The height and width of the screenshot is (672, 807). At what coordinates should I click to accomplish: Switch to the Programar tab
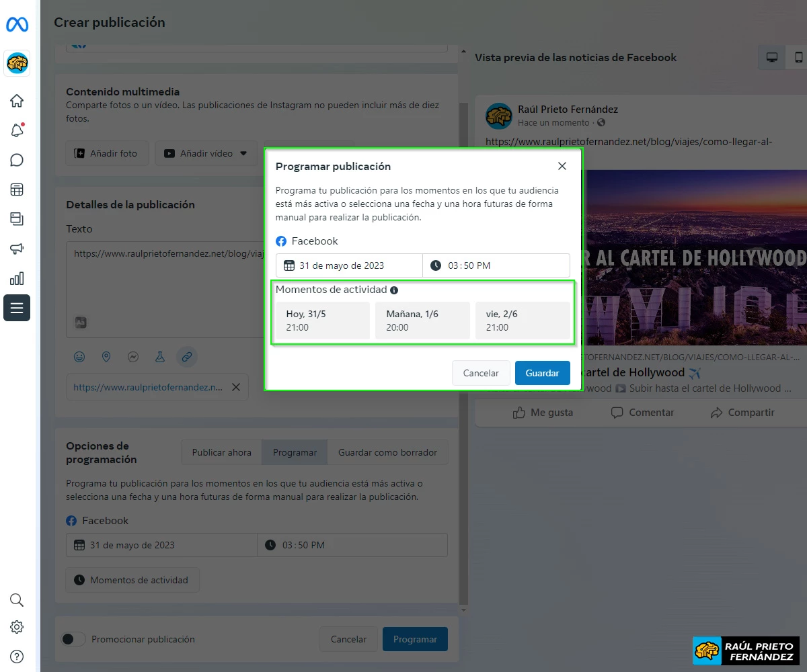(x=294, y=452)
